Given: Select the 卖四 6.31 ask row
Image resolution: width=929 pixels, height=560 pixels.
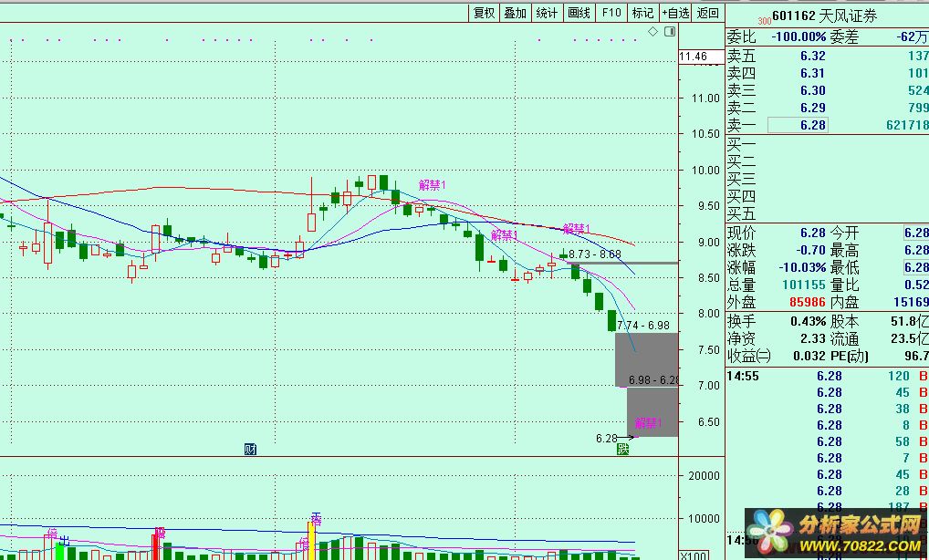Looking at the screenshot, I should (x=827, y=73).
